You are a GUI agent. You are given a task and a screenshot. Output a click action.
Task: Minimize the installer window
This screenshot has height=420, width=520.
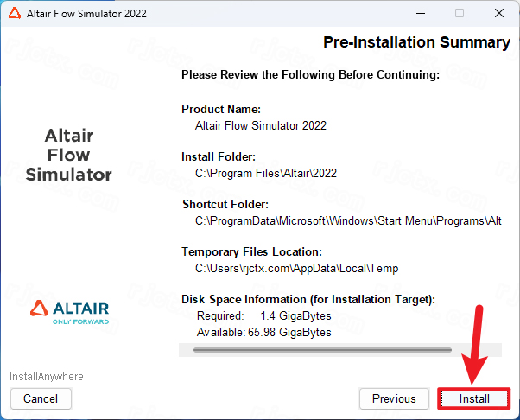421,14
